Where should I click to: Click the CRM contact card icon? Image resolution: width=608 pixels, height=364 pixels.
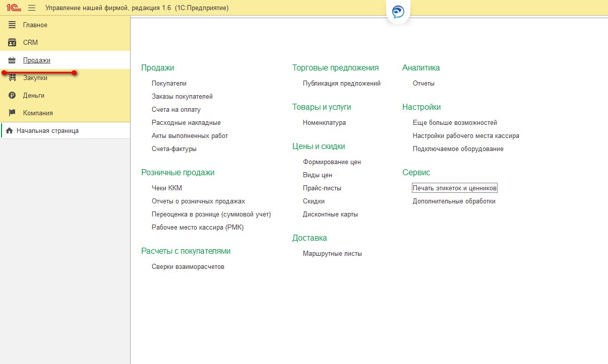[12, 42]
